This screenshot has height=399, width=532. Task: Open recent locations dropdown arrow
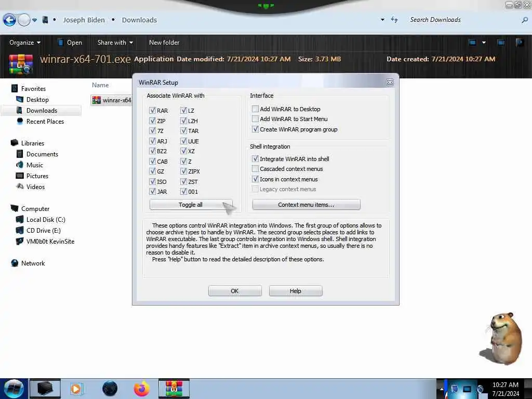point(35,20)
